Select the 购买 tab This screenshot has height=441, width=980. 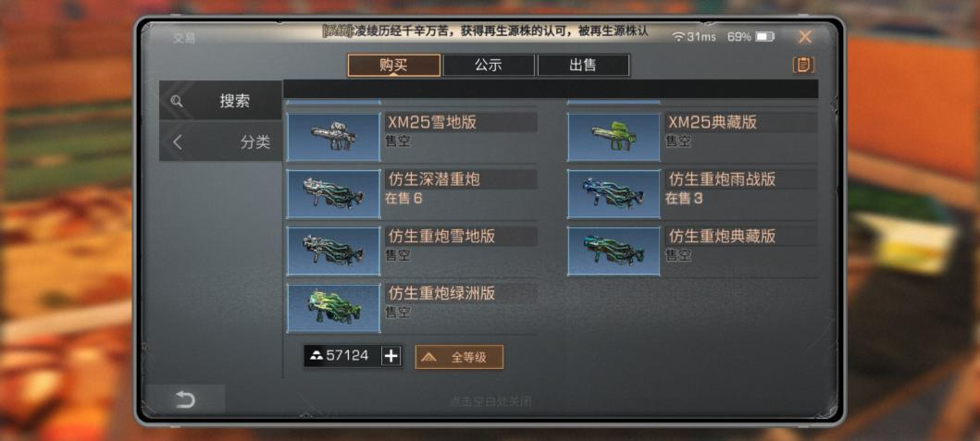tap(393, 65)
